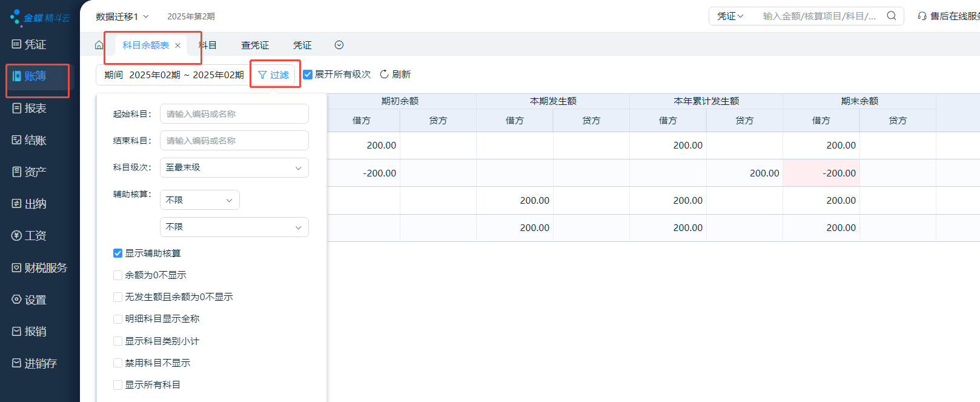Enable 余额为0不显示 checkbox
This screenshot has height=402, width=980.
[x=118, y=275]
